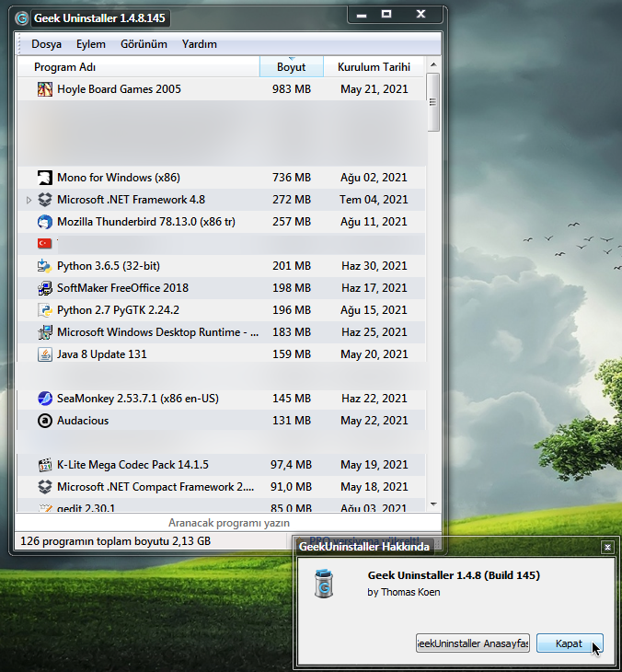Select Hoyle Board Games 2005 row

[221, 89]
